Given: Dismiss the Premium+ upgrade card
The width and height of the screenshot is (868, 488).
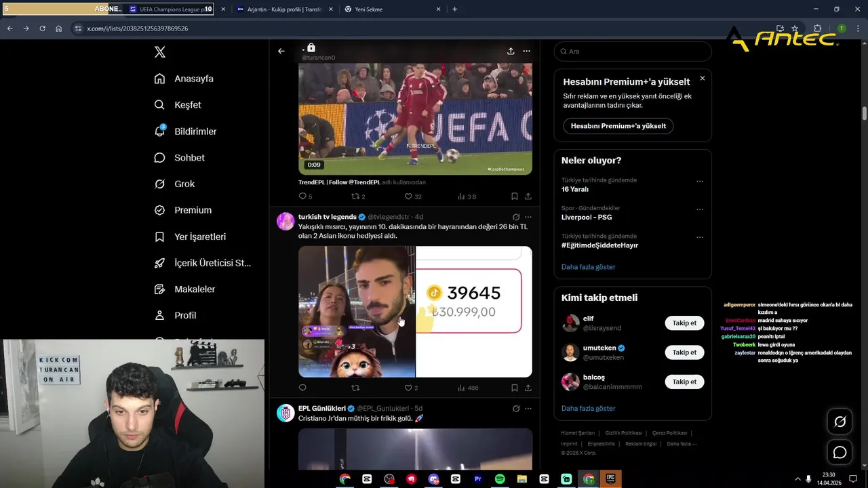Looking at the screenshot, I should 703,79.
